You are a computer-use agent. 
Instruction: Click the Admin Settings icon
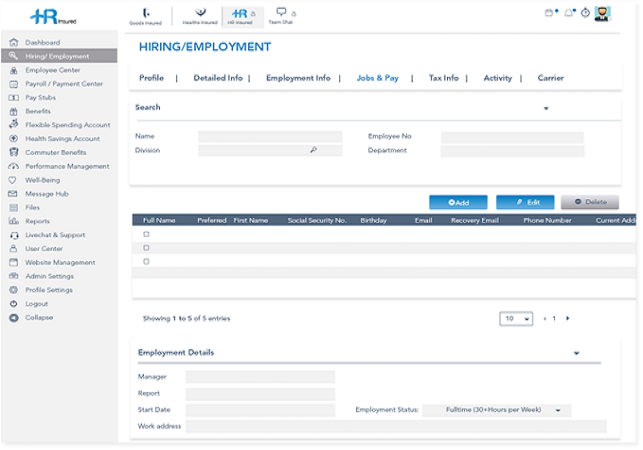(14, 276)
